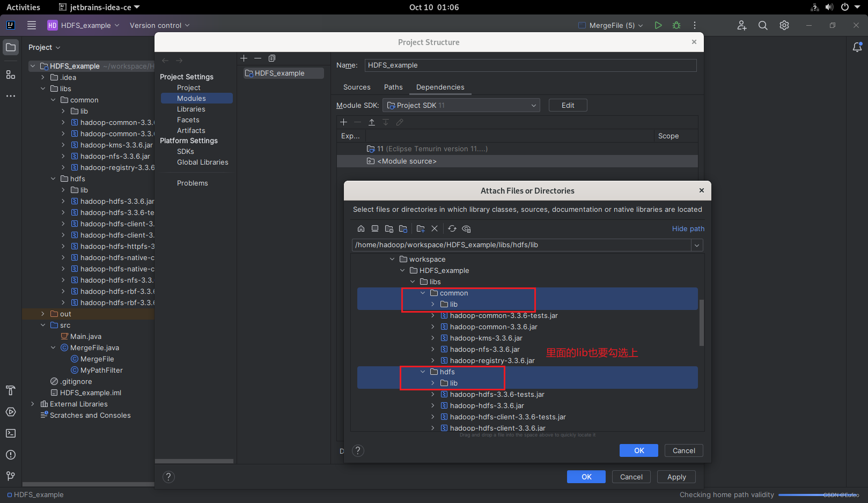Click the Run application green arrow
The width and height of the screenshot is (868, 503).
click(658, 25)
